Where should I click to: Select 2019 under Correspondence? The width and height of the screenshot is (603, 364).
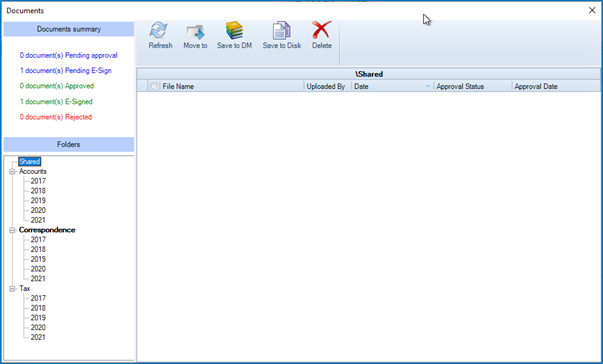38,259
